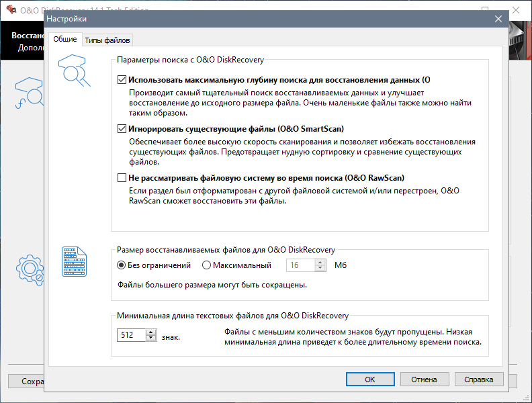
Task: Click the maximum size field showing 16
Action: [301, 265]
